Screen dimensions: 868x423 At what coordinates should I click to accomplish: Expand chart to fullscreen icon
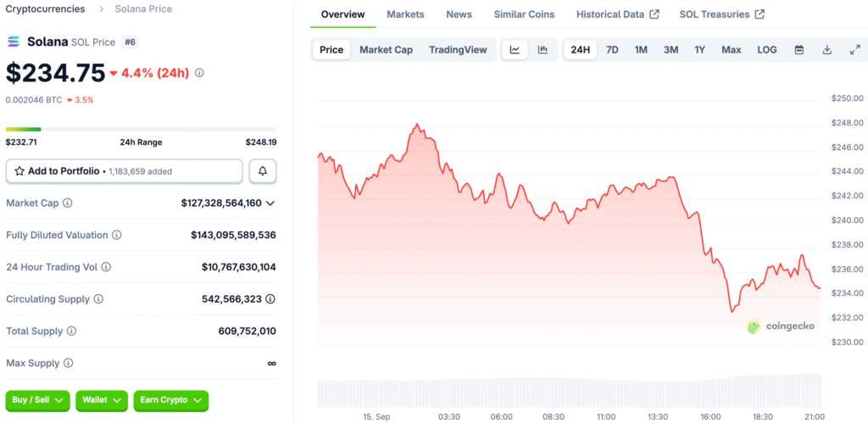[x=854, y=50]
